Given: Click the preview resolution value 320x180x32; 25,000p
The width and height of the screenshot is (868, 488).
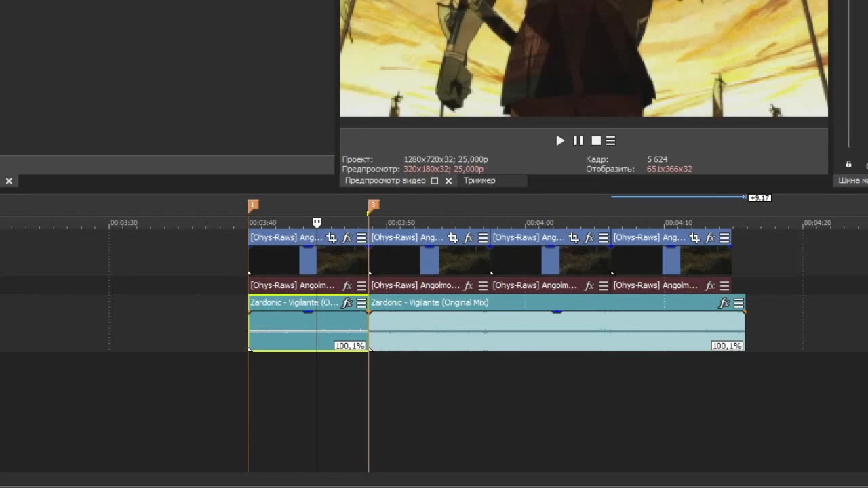Looking at the screenshot, I should [443, 169].
